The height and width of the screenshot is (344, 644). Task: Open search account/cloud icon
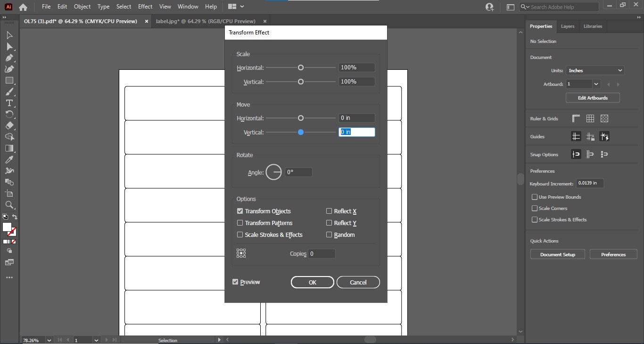pyautogui.click(x=489, y=7)
